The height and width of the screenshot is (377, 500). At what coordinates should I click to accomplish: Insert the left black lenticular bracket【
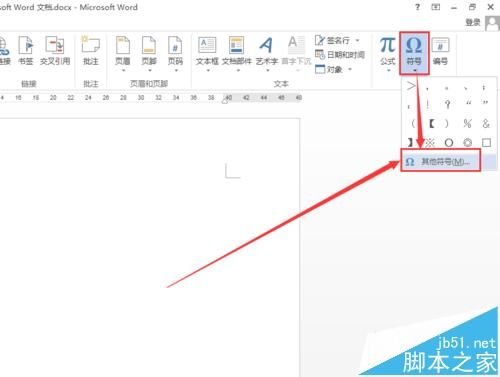tap(432, 124)
